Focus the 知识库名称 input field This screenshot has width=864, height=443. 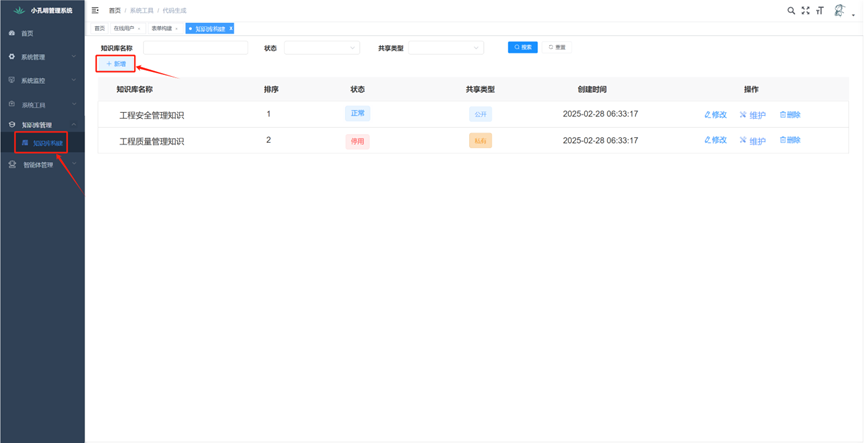[x=195, y=48]
